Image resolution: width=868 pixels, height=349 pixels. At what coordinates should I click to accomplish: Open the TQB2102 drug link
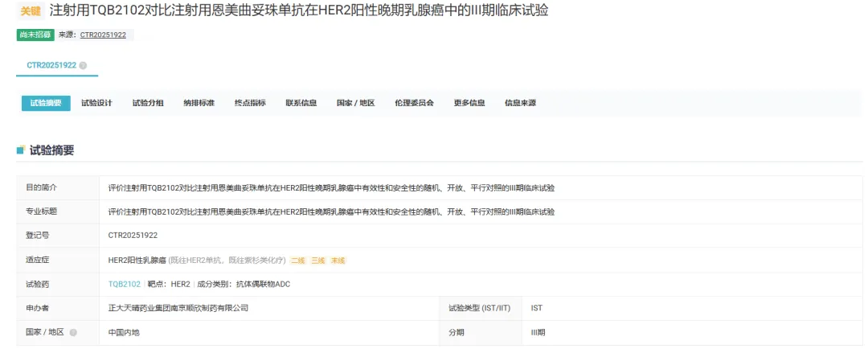pos(125,284)
